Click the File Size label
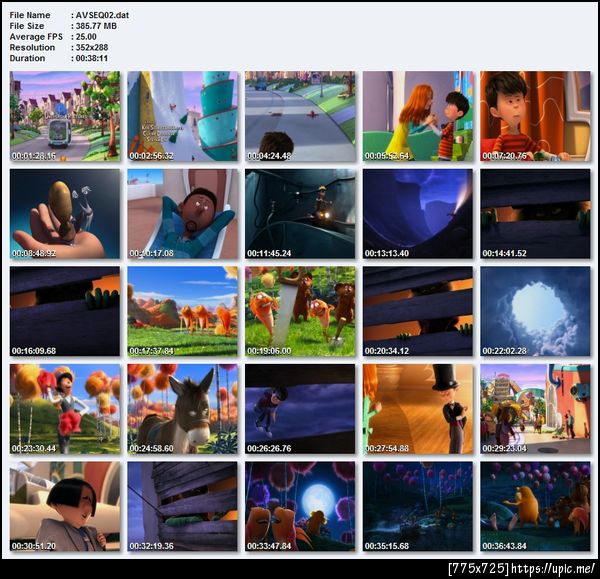This screenshot has height=579, width=600. 27,26
